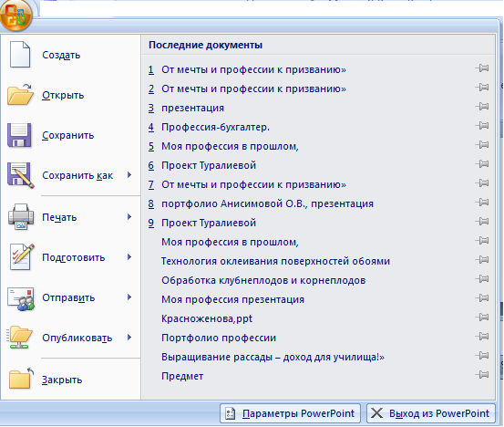Screen dimensions: 504x427
Task: Open document 5 Моя профессия в прошлом,
Action: click(x=223, y=146)
